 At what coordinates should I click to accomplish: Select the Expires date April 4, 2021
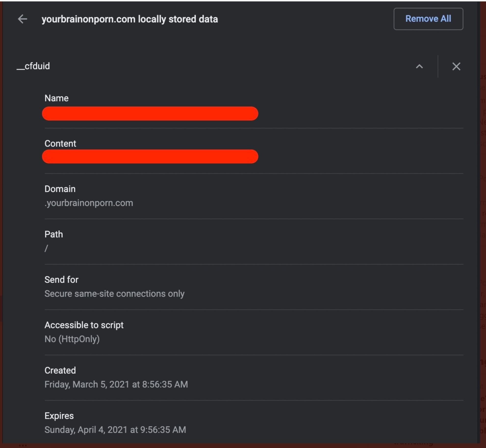pos(115,430)
